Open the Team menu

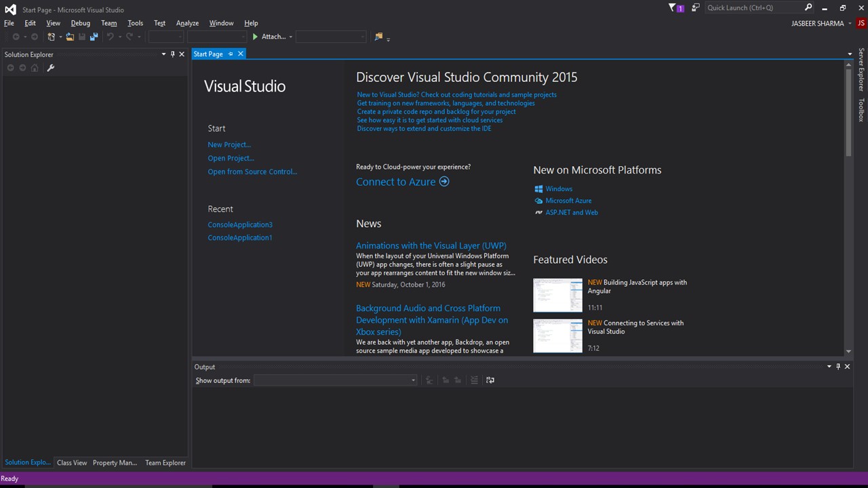pos(108,23)
